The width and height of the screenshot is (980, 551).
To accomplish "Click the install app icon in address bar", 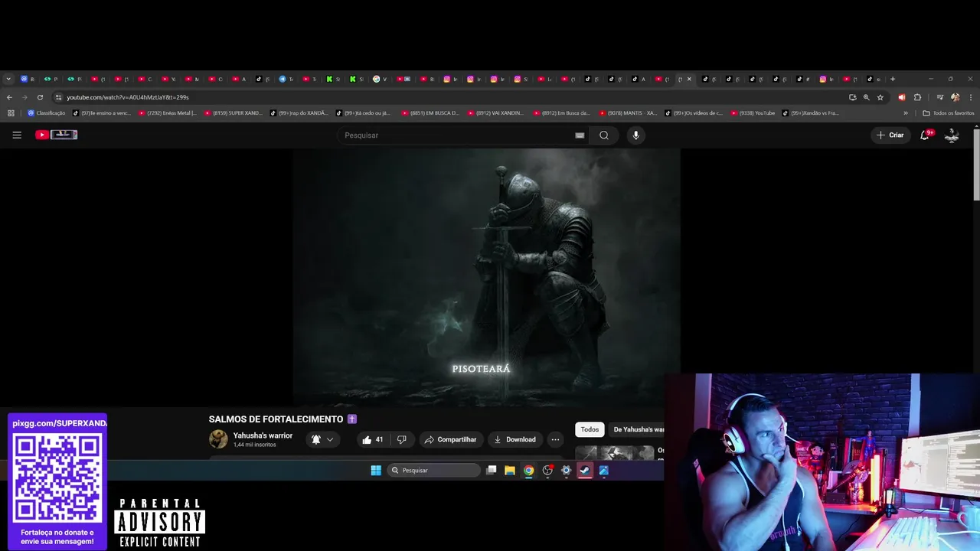I will click(852, 97).
